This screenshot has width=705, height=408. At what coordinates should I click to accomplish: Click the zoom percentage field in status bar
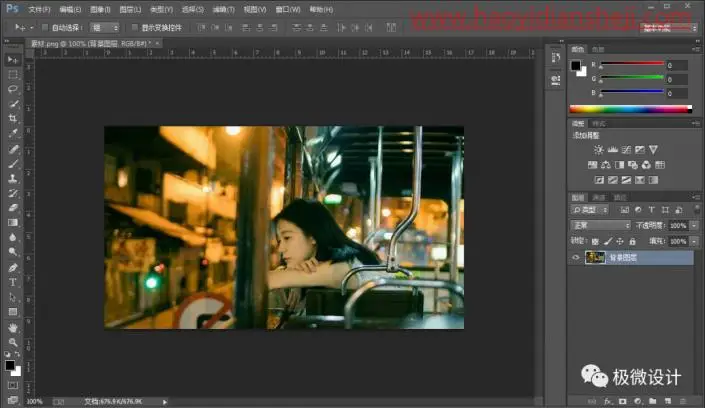point(35,402)
